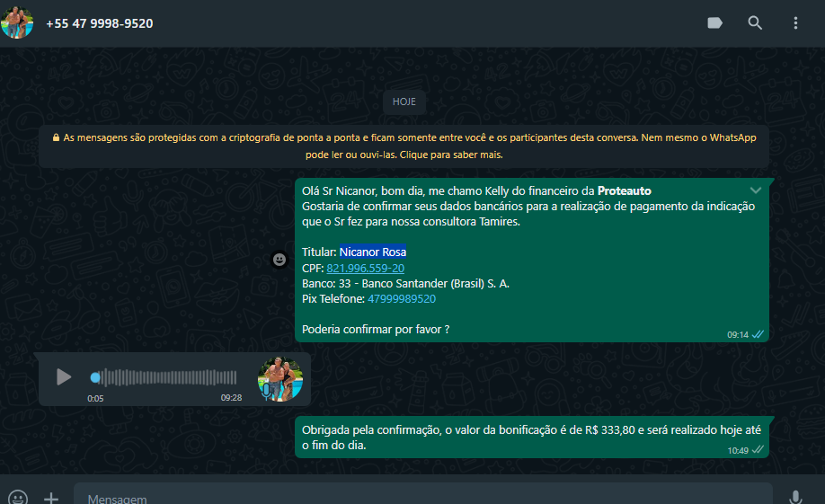This screenshot has height=504, width=825.
Task: Expand the message options chevron
Action: coord(756,190)
